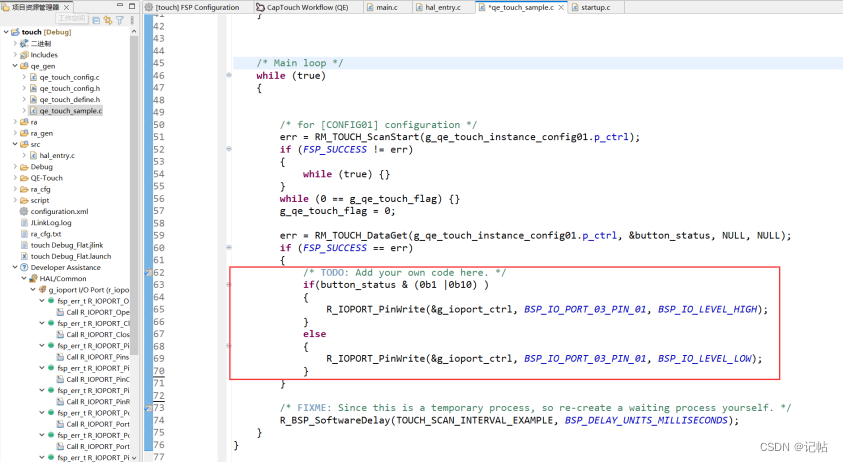843x462 pixels.
Task: Click the R_BSP_SoftwareDelay code line
Action: 509,420
